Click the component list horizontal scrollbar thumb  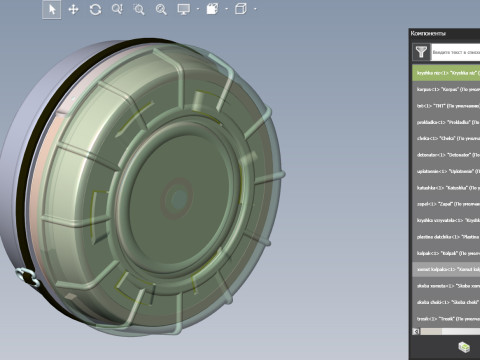[x=431, y=331]
